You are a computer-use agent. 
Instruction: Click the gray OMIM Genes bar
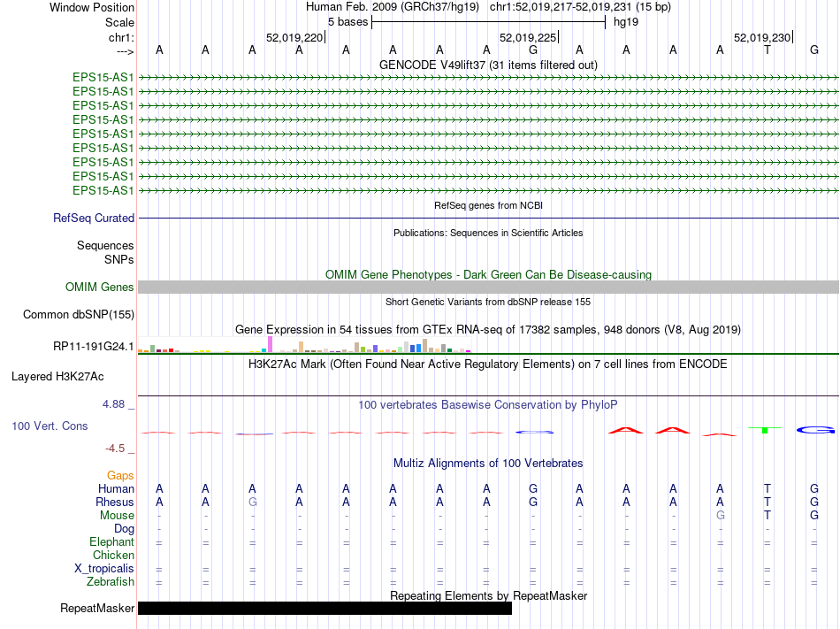pos(488,288)
